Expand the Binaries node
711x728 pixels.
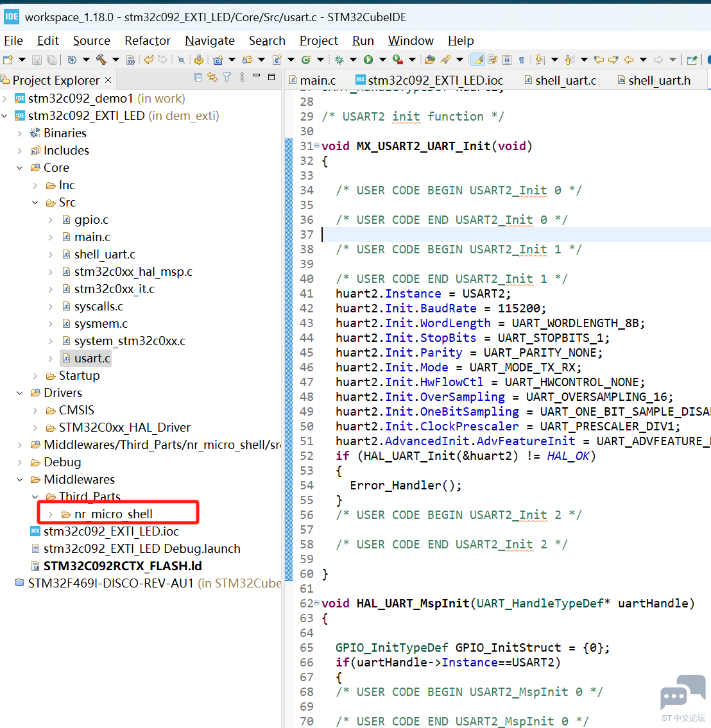(x=20, y=133)
